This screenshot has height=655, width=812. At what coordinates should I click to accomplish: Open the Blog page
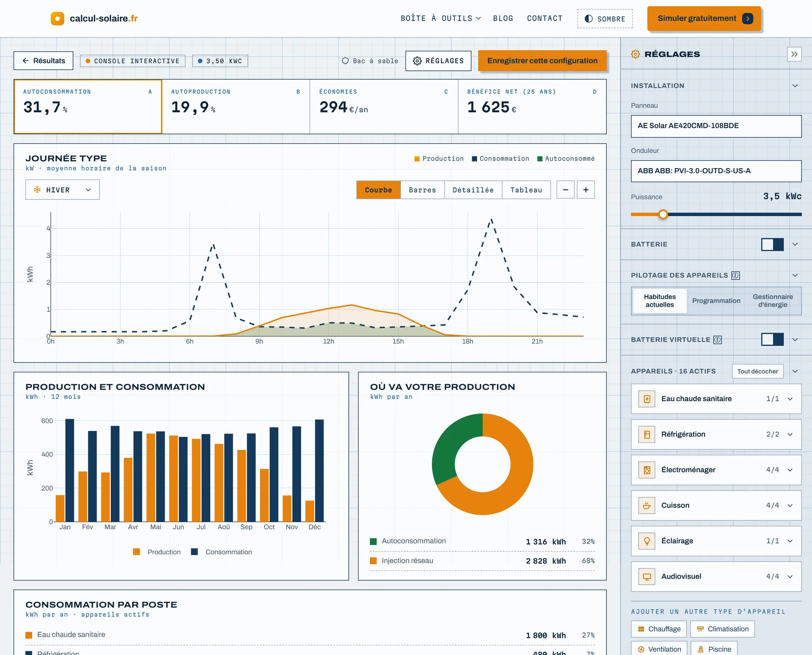(503, 18)
